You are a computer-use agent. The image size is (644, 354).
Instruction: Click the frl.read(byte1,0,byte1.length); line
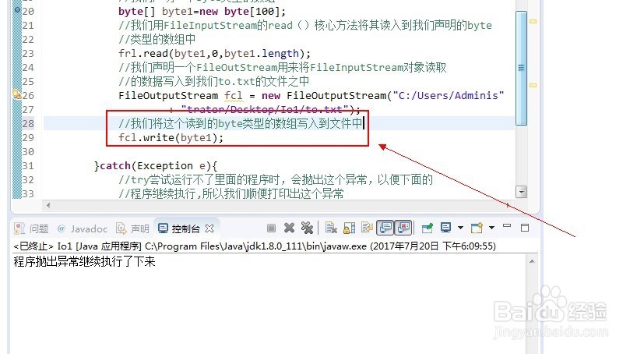click(x=214, y=54)
